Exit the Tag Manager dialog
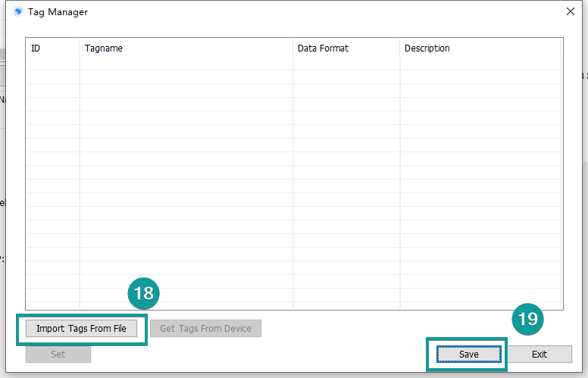588x378 pixels. (539, 354)
